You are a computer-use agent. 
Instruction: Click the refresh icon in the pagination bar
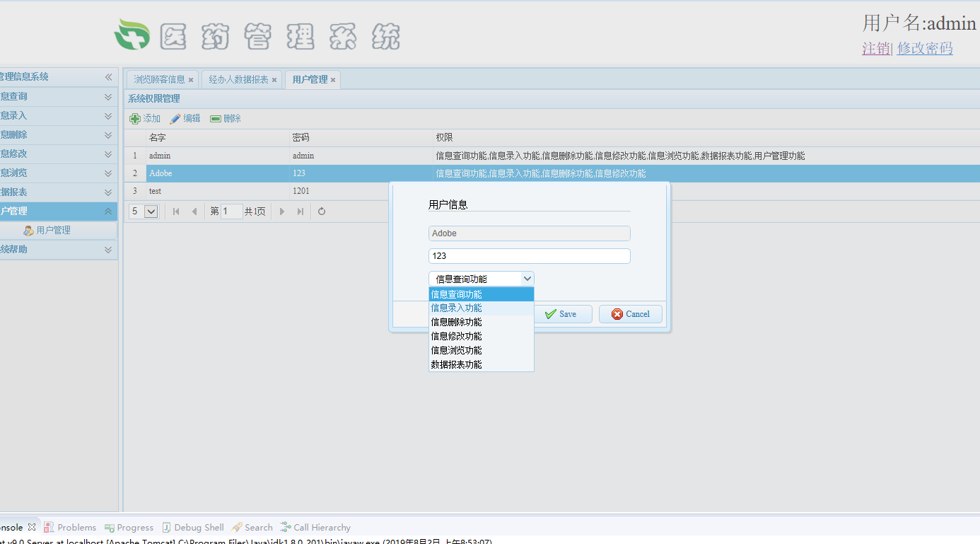click(x=321, y=211)
